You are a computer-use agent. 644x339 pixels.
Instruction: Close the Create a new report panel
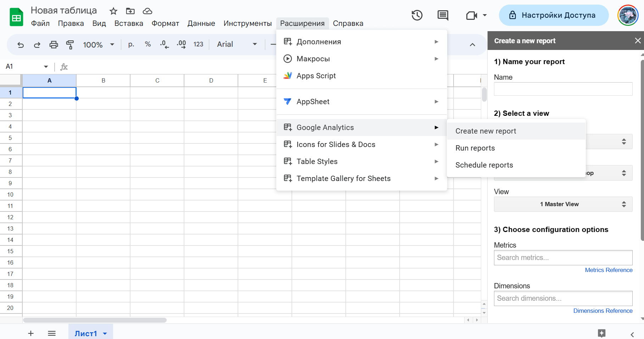tap(638, 41)
